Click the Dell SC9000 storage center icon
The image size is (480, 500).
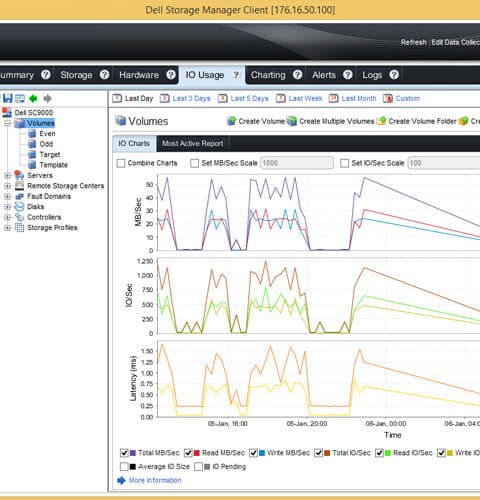click(x=7, y=112)
